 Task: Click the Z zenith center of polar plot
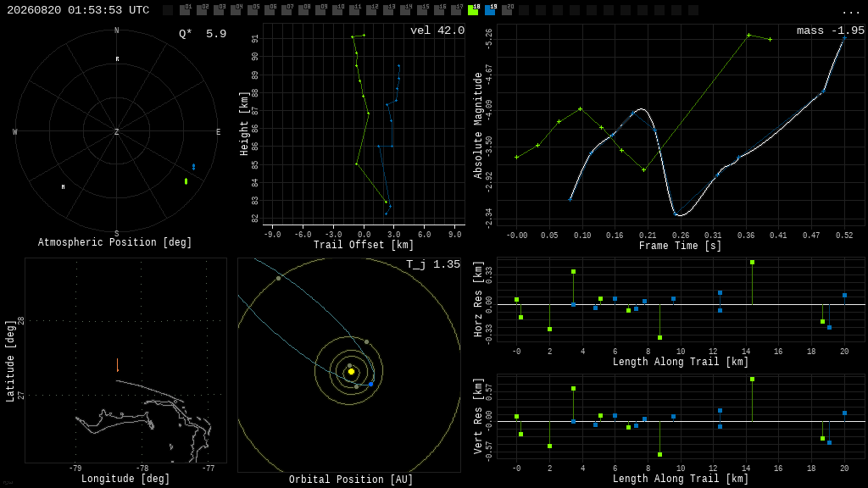116,131
